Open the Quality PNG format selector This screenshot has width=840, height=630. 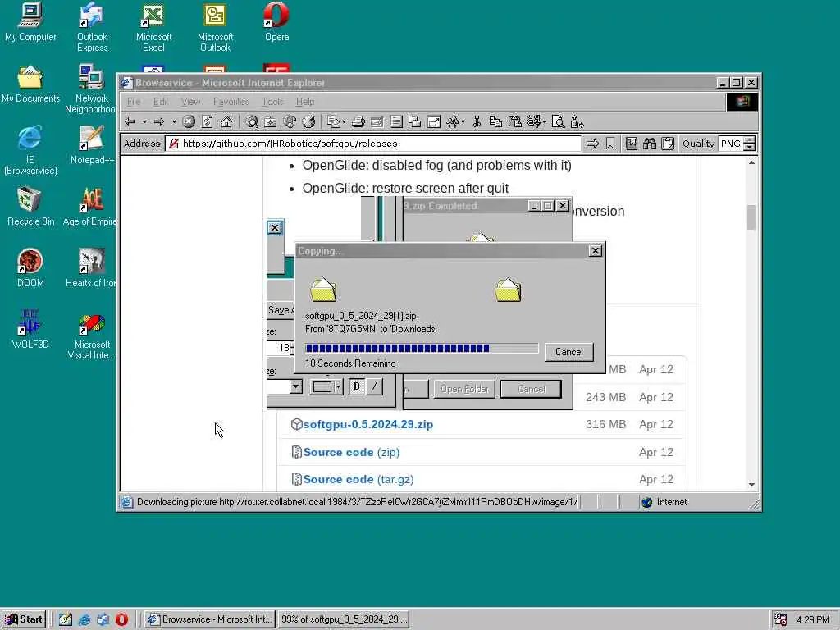(737, 144)
